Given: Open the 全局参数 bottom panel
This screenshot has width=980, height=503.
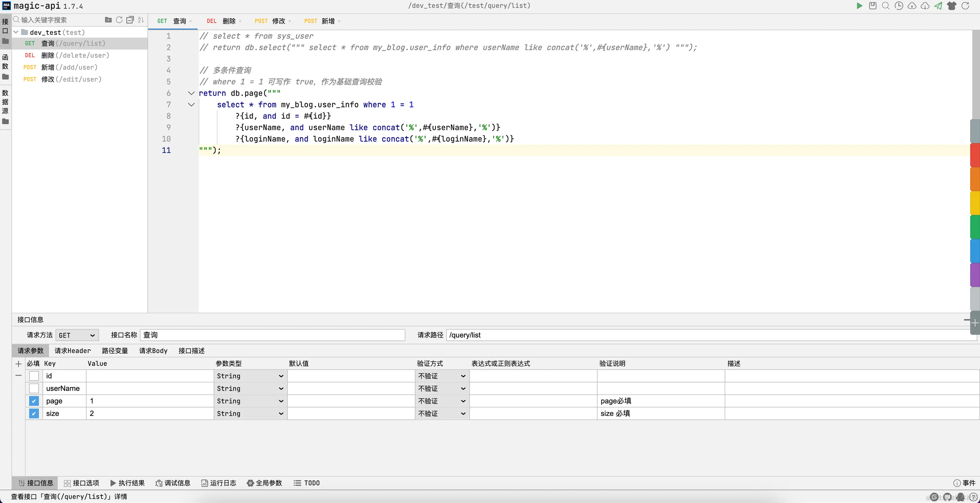Looking at the screenshot, I should 264,483.
